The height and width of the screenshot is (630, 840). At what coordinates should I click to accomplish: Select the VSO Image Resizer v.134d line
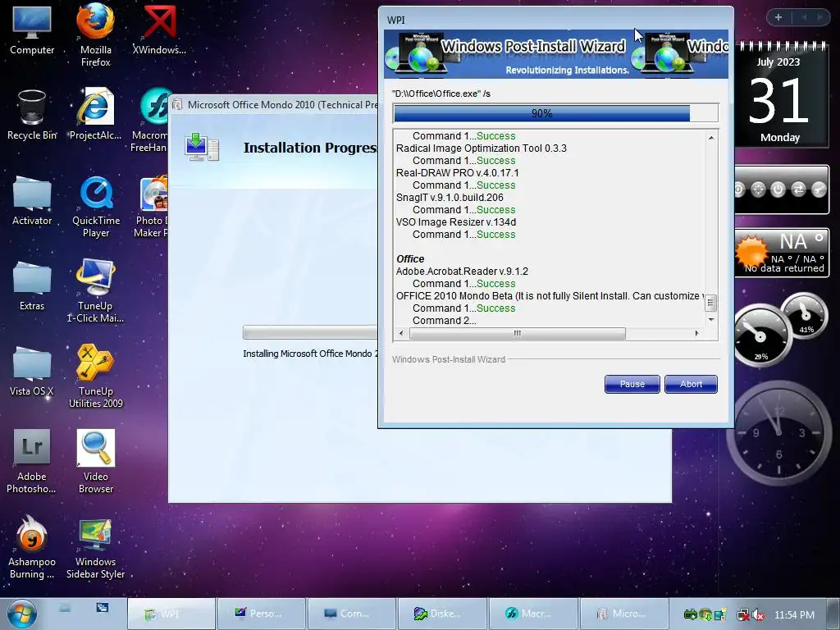(456, 222)
